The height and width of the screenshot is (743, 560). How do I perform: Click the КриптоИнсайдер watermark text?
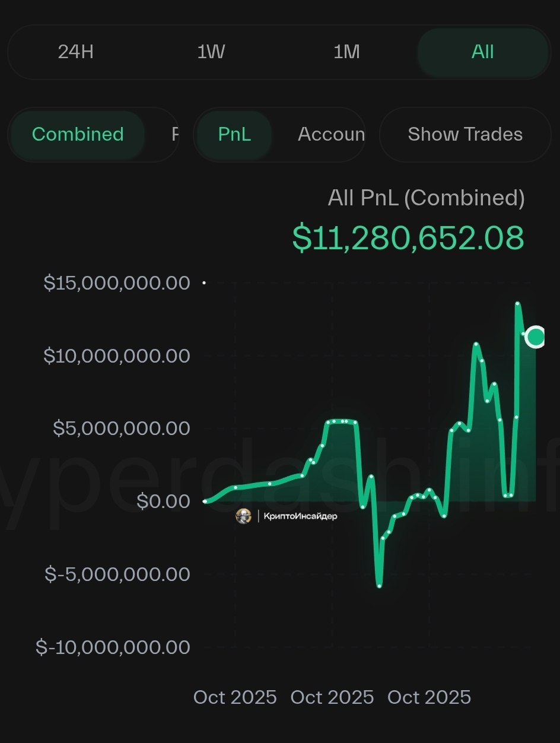point(300,516)
